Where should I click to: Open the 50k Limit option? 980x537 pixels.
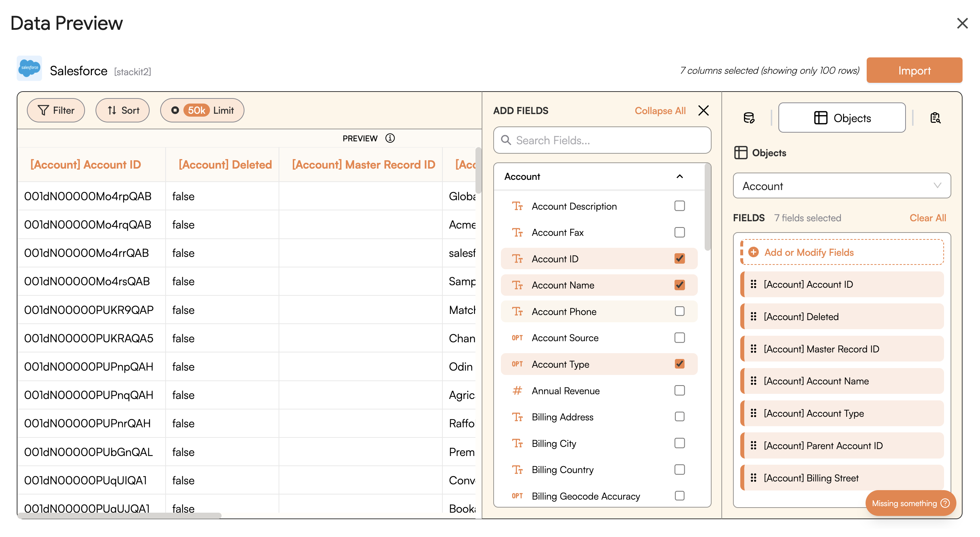[x=202, y=110]
